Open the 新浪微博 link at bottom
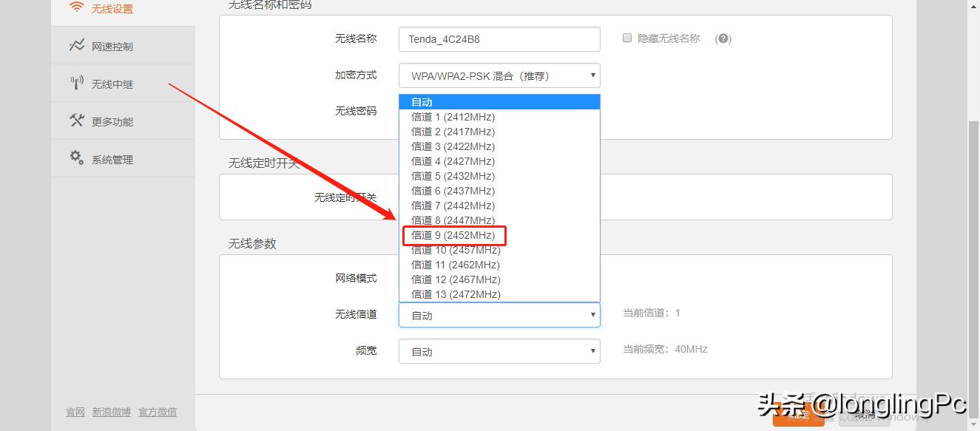 (x=112, y=412)
